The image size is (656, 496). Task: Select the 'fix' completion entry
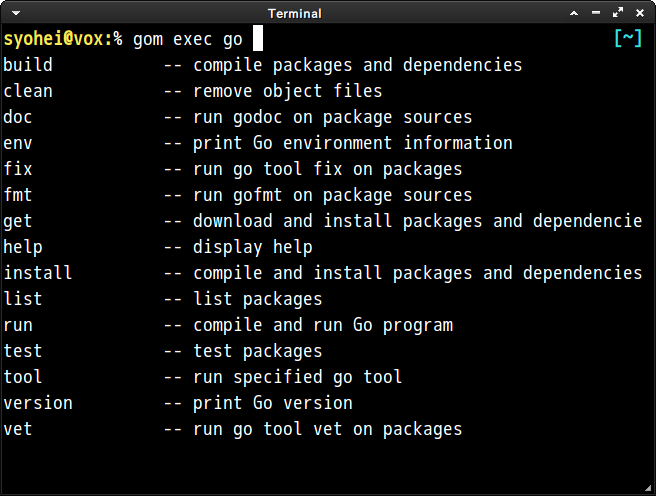click(18, 169)
